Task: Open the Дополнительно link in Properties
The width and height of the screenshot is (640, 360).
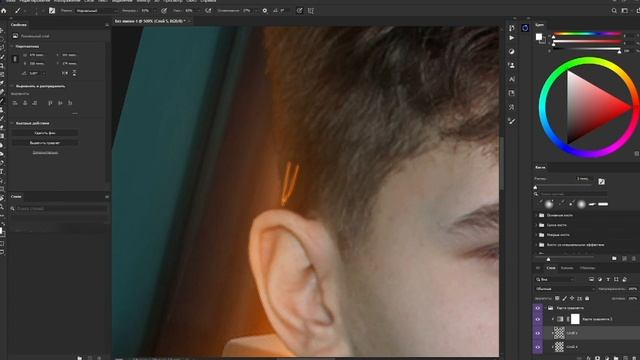Action: [45, 153]
